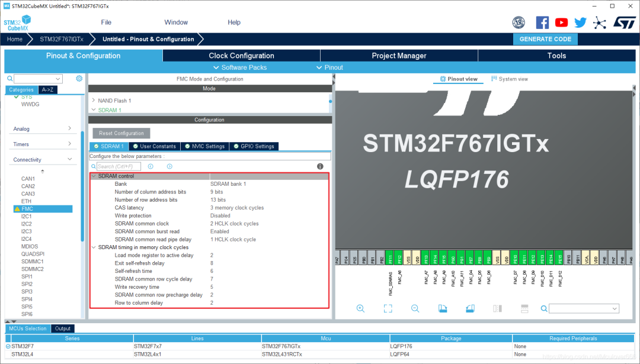Screen dimensions: 640x364
Task: Select STM32F7 row radio in MCU selection
Action: [x=8, y=346]
